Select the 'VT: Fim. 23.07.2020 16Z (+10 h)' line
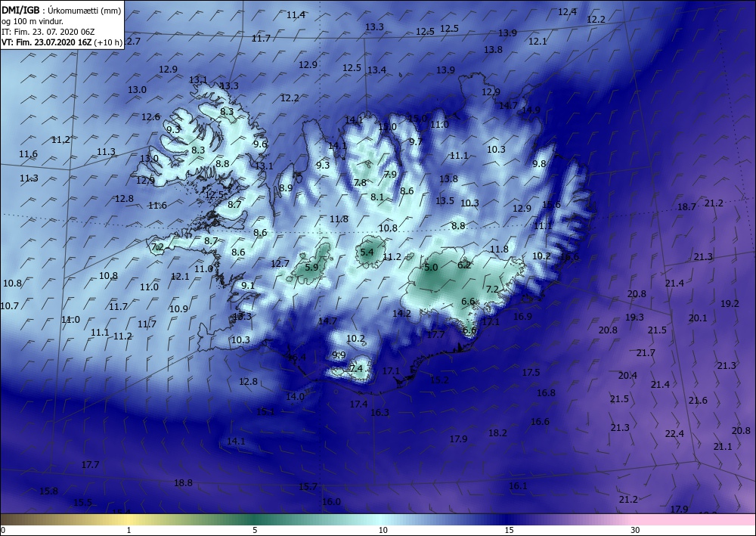 point(62,42)
